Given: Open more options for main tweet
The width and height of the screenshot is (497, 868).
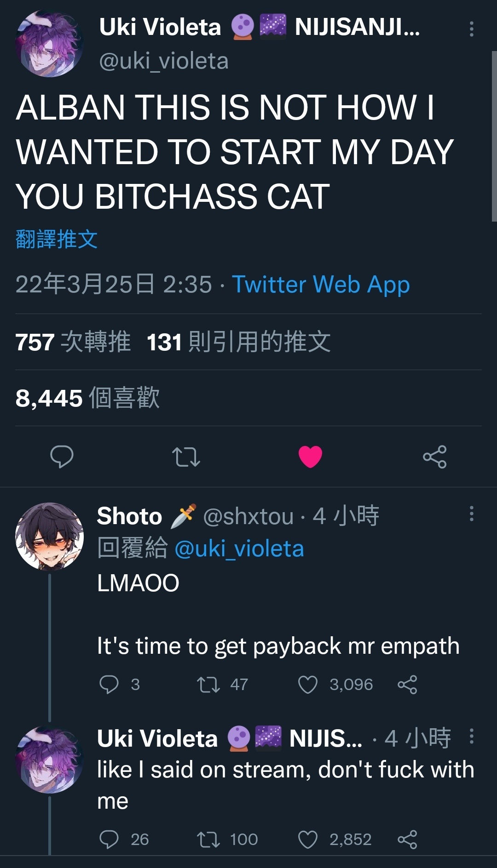Looking at the screenshot, I should pyautogui.click(x=471, y=29).
